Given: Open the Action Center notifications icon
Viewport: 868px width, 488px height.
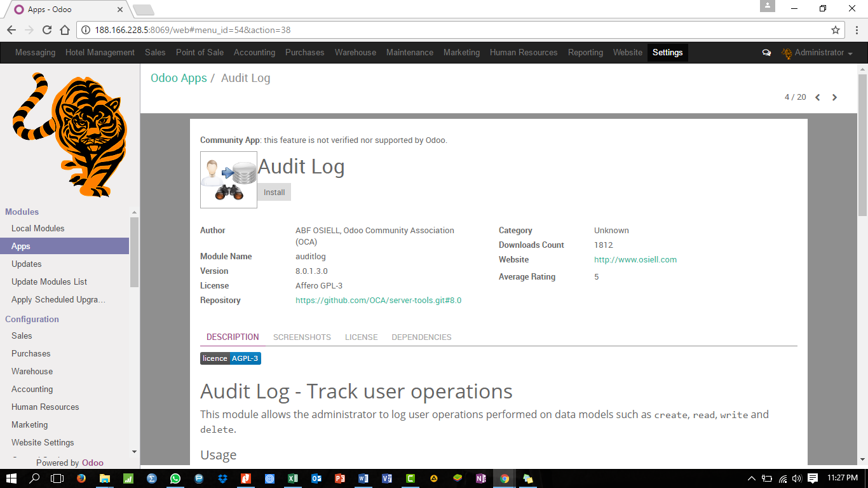Looking at the screenshot, I should (x=813, y=478).
